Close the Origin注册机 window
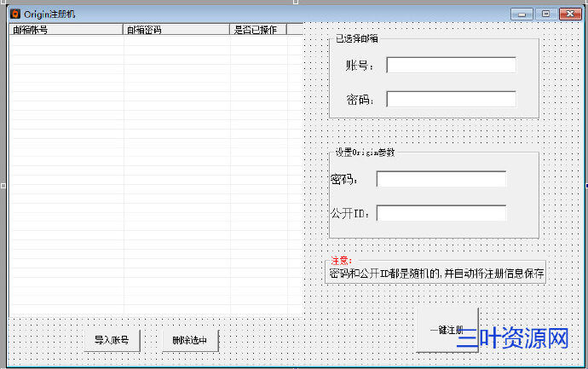This screenshot has height=369, width=588. [570, 14]
